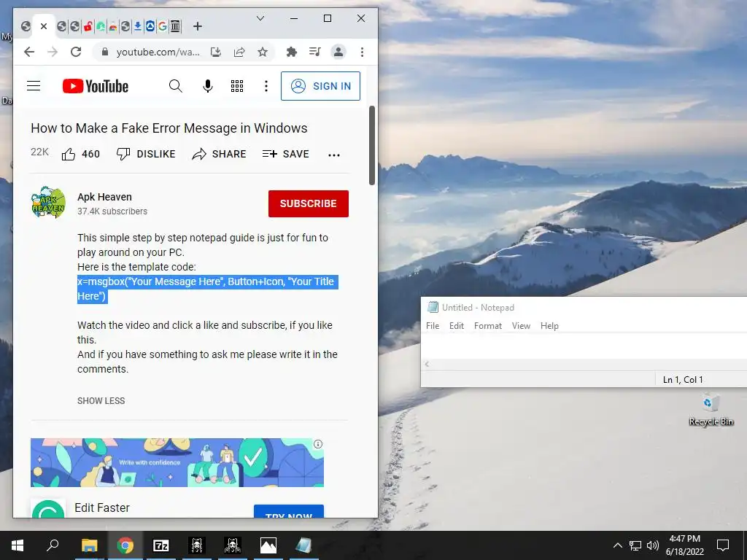Click the DISLIKE thumbs-down button
The height and width of the screenshot is (560, 747).
click(146, 154)
